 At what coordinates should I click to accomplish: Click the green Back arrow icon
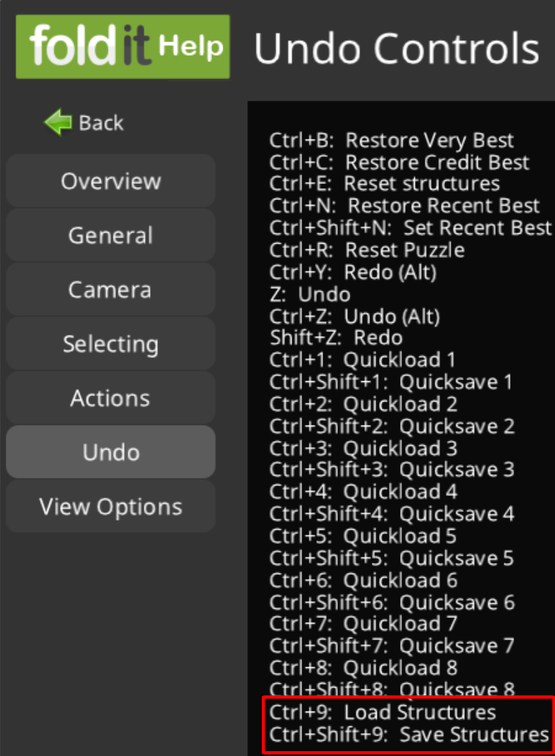(x=58, y=123)
